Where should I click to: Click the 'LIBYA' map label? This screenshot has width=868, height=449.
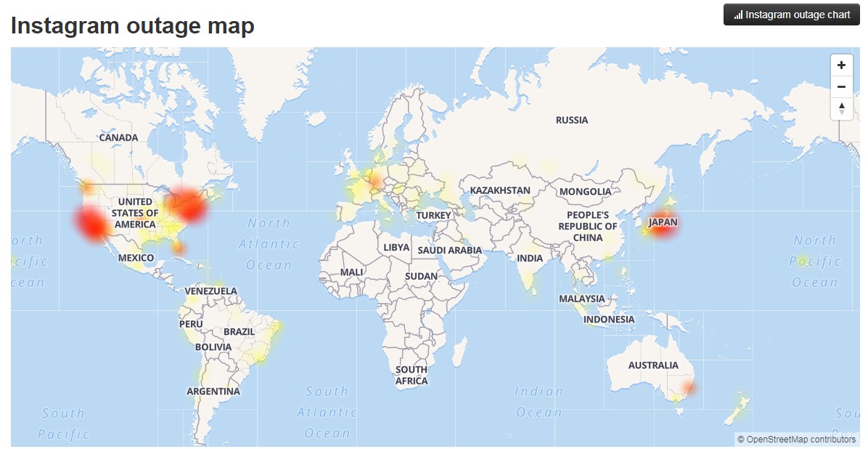(x=396, y=247)
